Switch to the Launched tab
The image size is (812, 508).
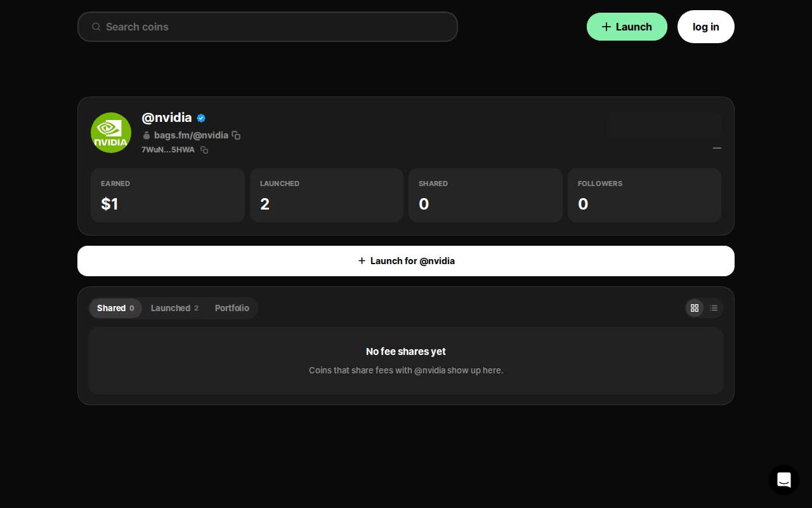click(174, 308)
